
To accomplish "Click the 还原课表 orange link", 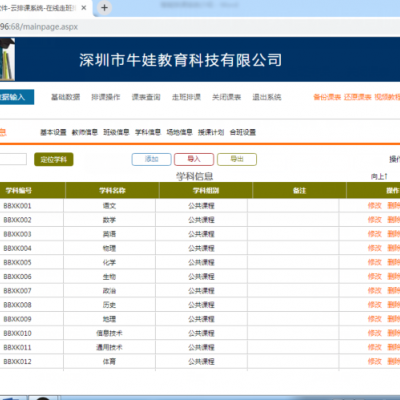I will click(358, 97).
